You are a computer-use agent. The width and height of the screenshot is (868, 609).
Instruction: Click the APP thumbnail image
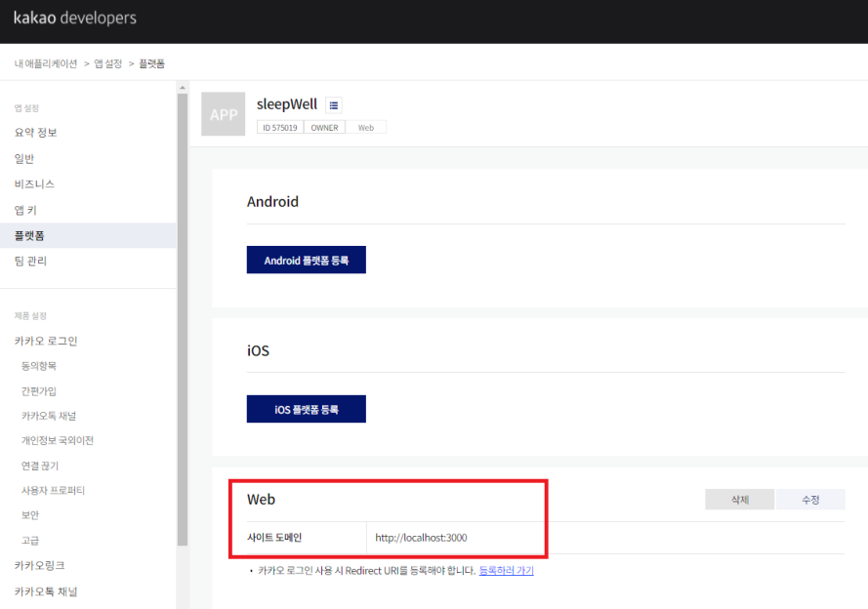[x=223, y=114]
